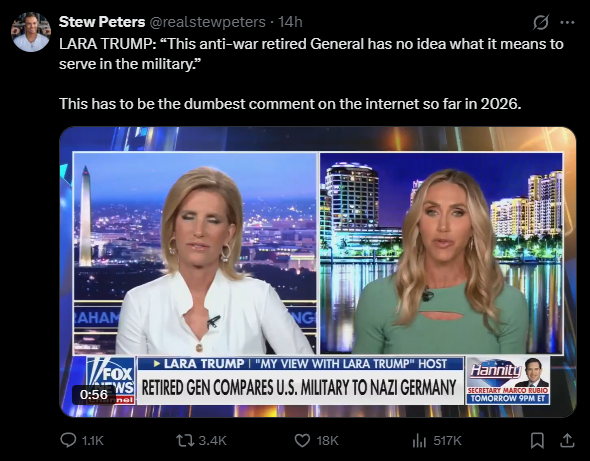Open the three-dot more options menu

(567, 23)
